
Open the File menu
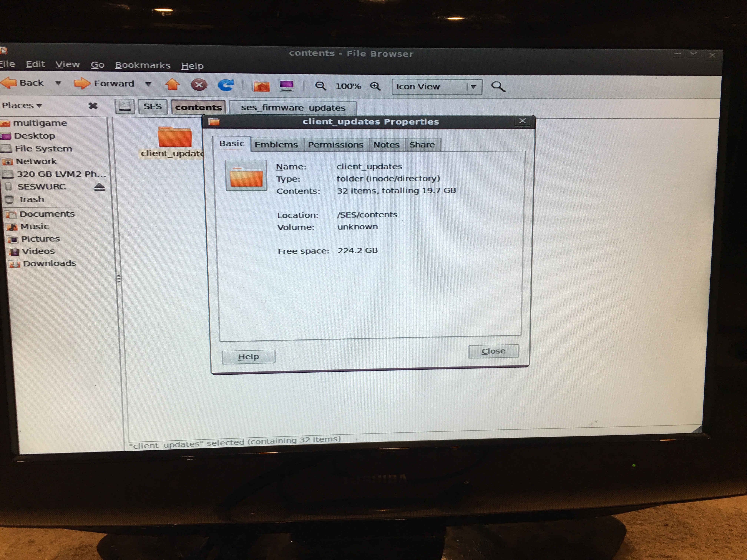(x=7, y=64)
